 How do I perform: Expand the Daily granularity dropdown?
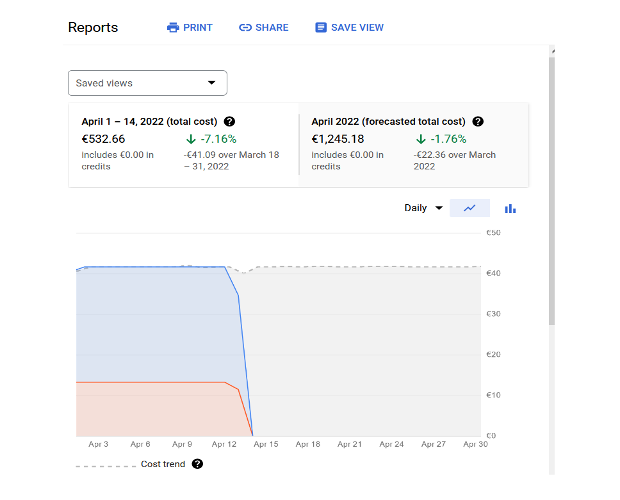[x=423, y=208]
